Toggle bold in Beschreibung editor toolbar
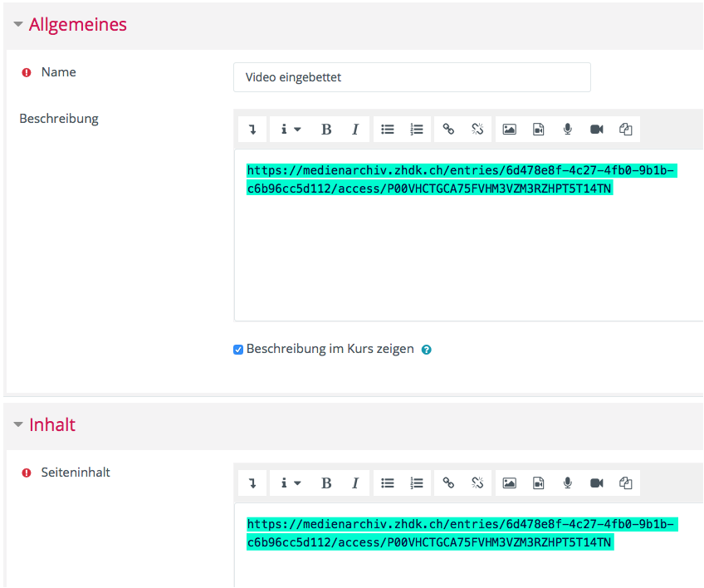 pos(326,129)
